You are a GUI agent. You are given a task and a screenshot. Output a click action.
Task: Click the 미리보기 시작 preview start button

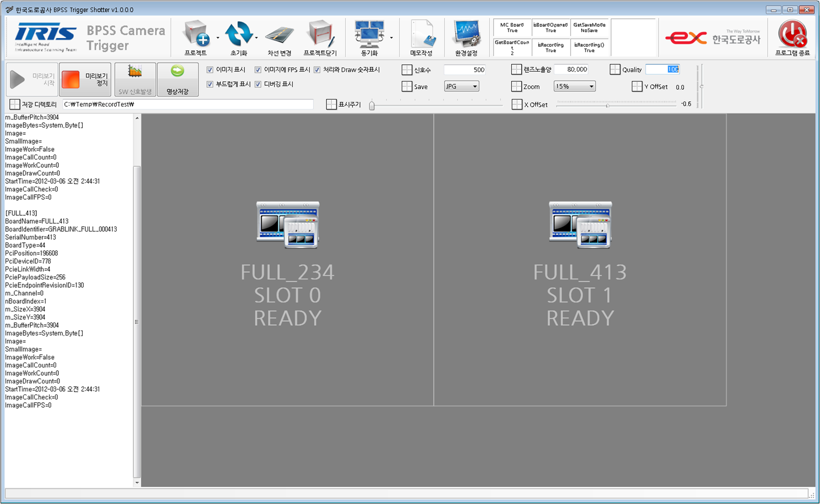(x=32, y=79)
